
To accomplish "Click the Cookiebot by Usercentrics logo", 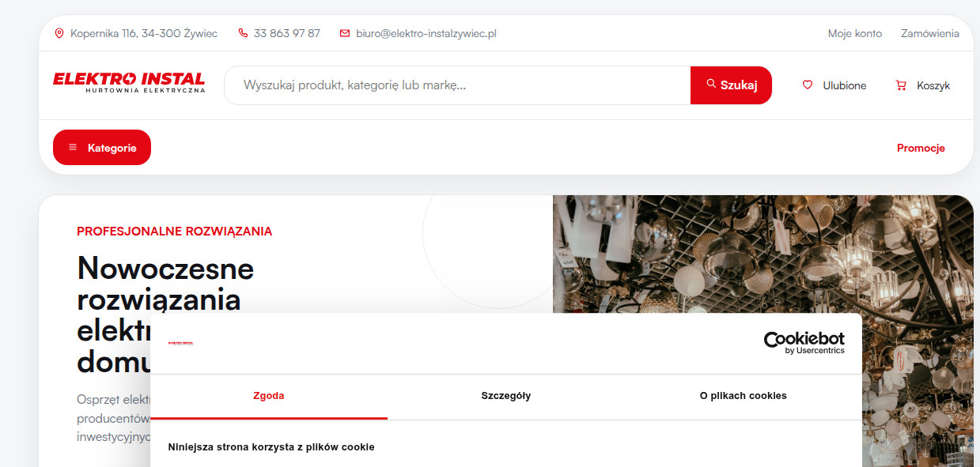I will [x=804, y=343].
